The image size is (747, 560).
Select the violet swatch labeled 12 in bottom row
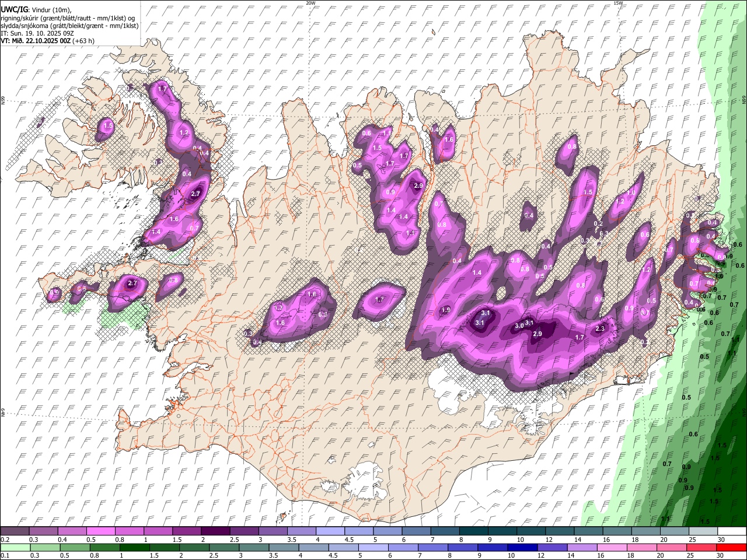click(x=552, y=548)
